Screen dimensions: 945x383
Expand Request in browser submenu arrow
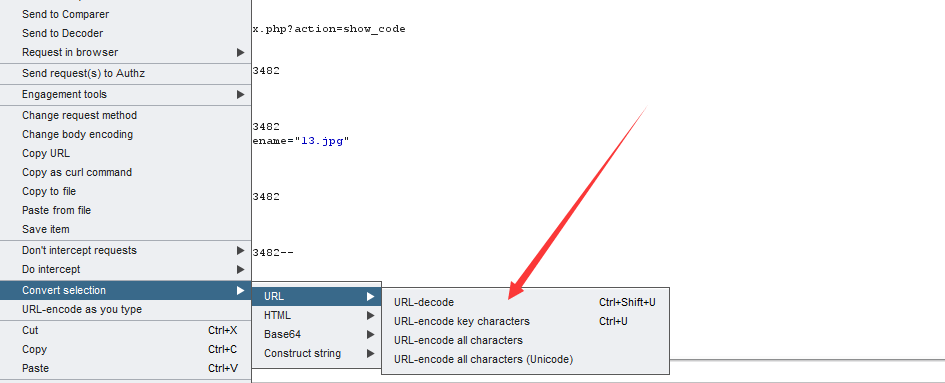click(x=240, y=52)
